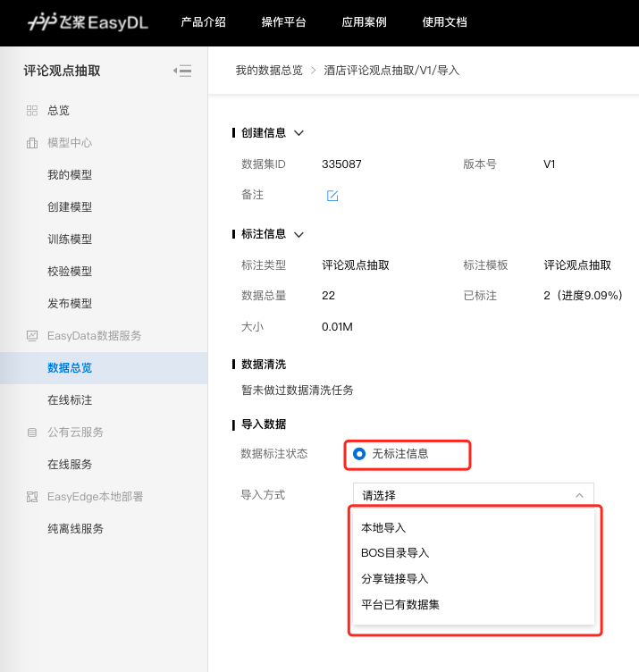Click the 大小 value 0.01M
Screen dimensions: 639x672
click(337, 327)
